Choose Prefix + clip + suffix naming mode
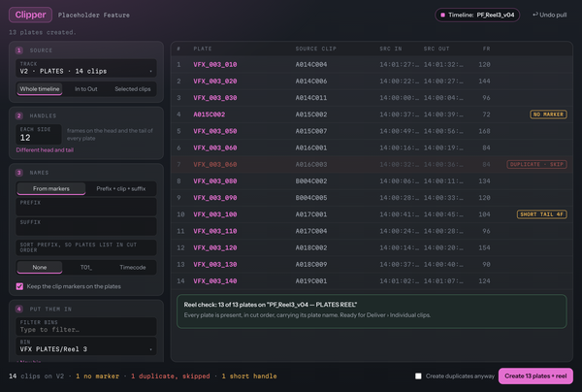 [120, 188]
